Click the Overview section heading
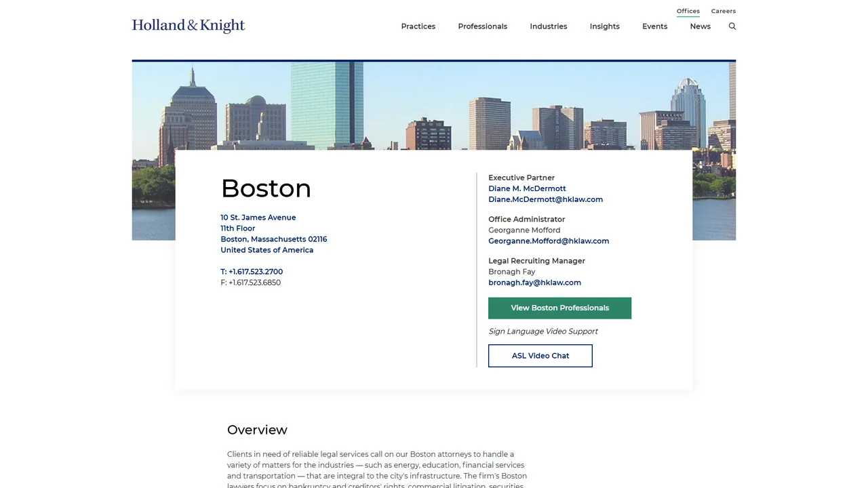Screen dimensions: 868x488 tap(257, 430)
